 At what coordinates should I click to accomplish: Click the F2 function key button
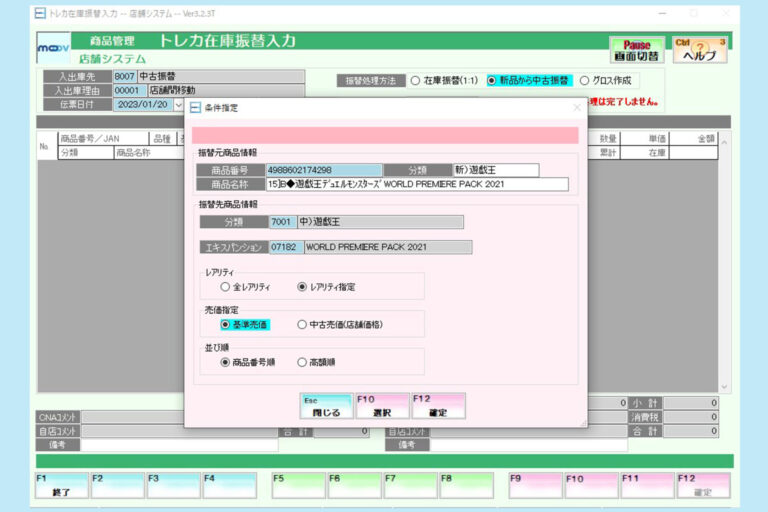(x=118, y=485)
